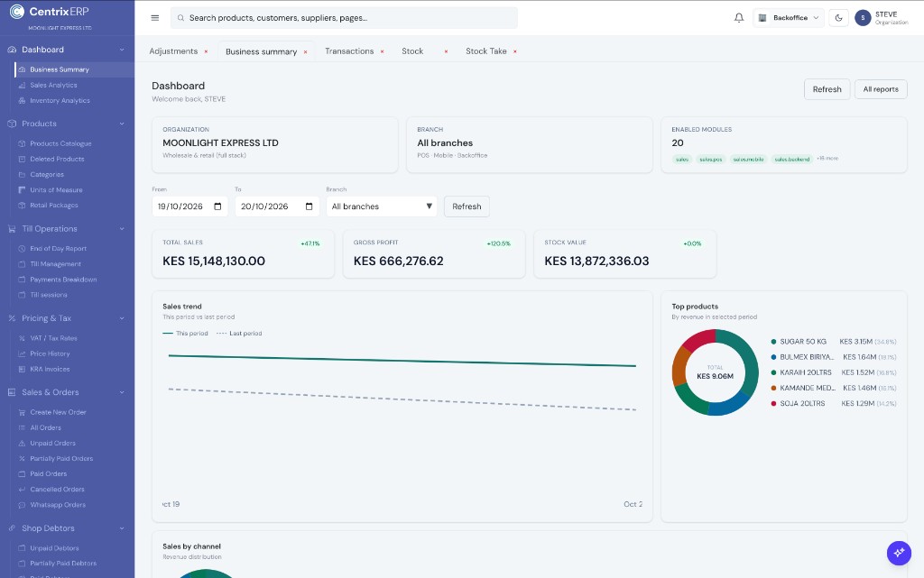Viewport: 924px width, 578px height.
Task: Toggle dark mode moon icon
Action: tap(838, 18)
